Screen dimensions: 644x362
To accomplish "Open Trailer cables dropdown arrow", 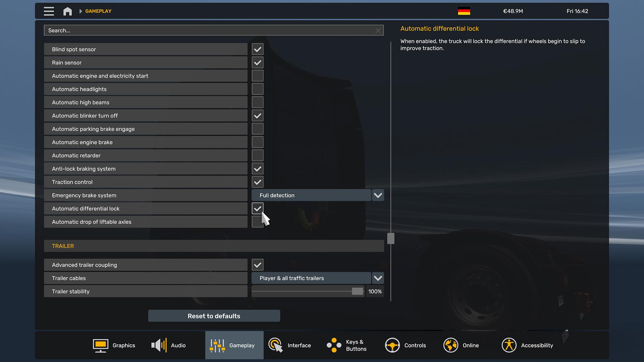I will coord(378,278).
